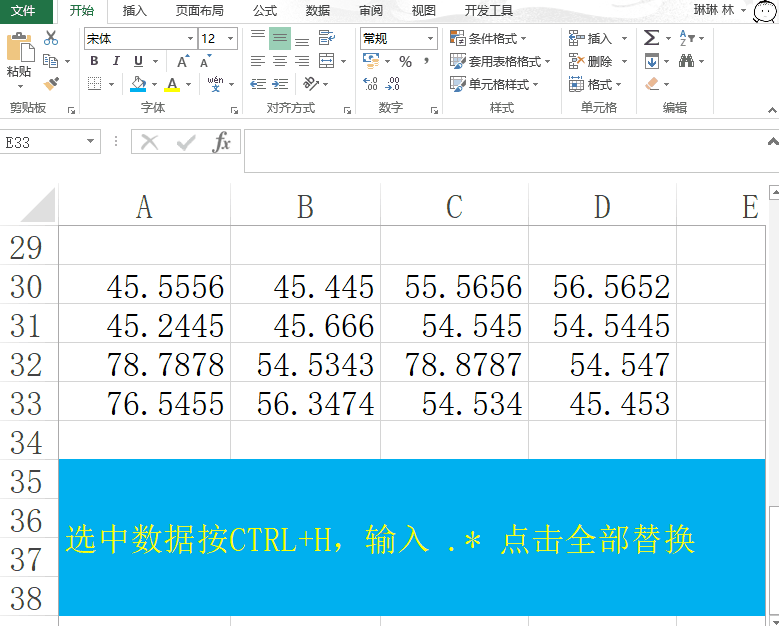The height and width of the screenshot is (626, 779).
Task: Open the number format dropdown 常规
Action: [430, 38]
